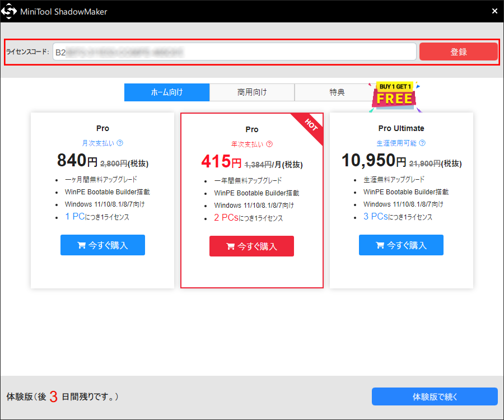Switch to the ホーム向け tab
The image size is (504, 420).
click(x=167, y=92)
